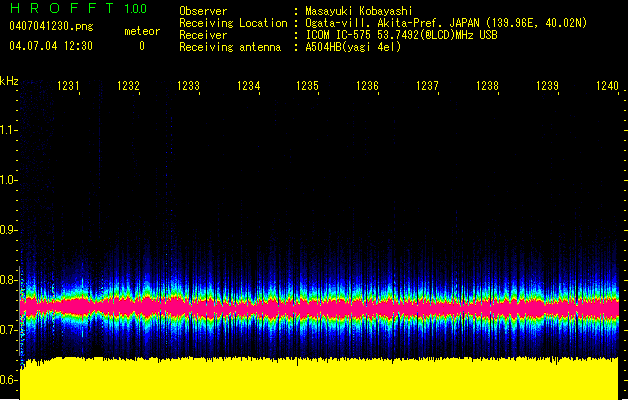Click the meteor label
The height and width of the screenshot is (400, 629).
141,31
